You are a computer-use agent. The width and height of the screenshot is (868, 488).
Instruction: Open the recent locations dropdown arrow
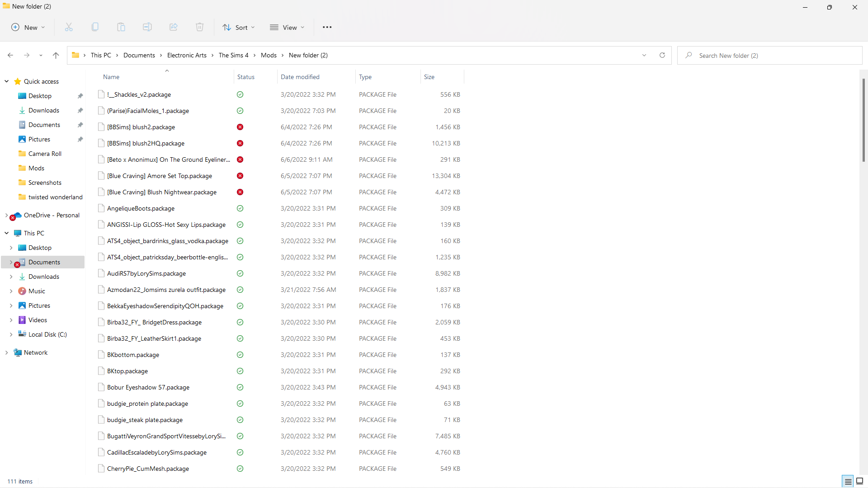coord(41,55)
